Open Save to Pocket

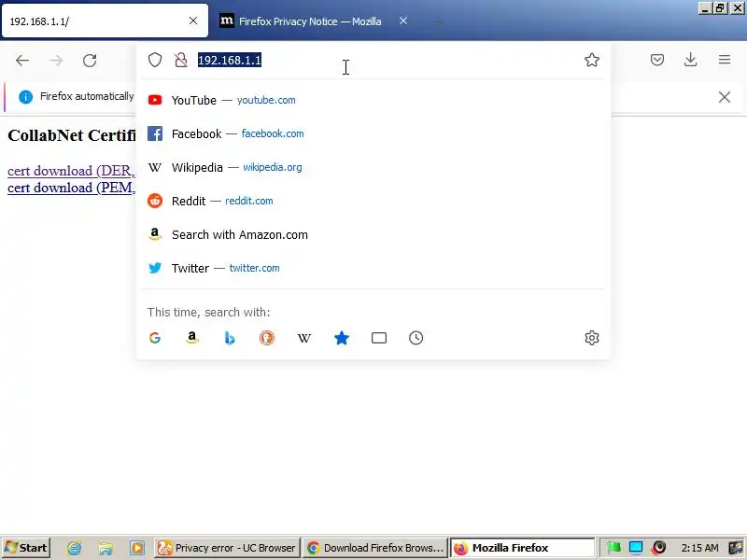(657, 60)
